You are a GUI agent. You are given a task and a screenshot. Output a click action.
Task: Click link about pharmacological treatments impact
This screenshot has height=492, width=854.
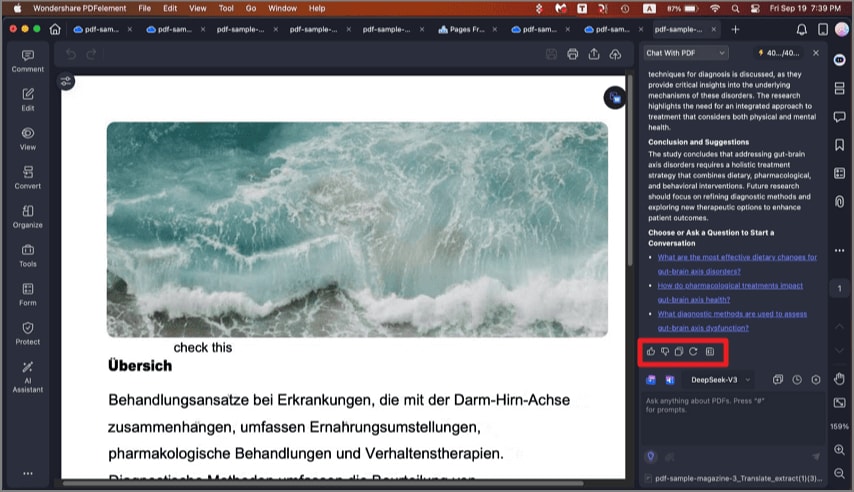click(730, 293)
